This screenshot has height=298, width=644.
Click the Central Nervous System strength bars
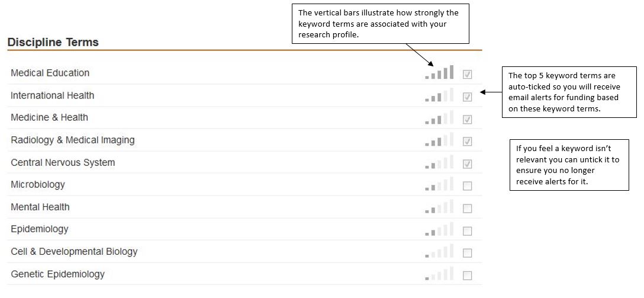pyautogui.click(x=439, y=162)
